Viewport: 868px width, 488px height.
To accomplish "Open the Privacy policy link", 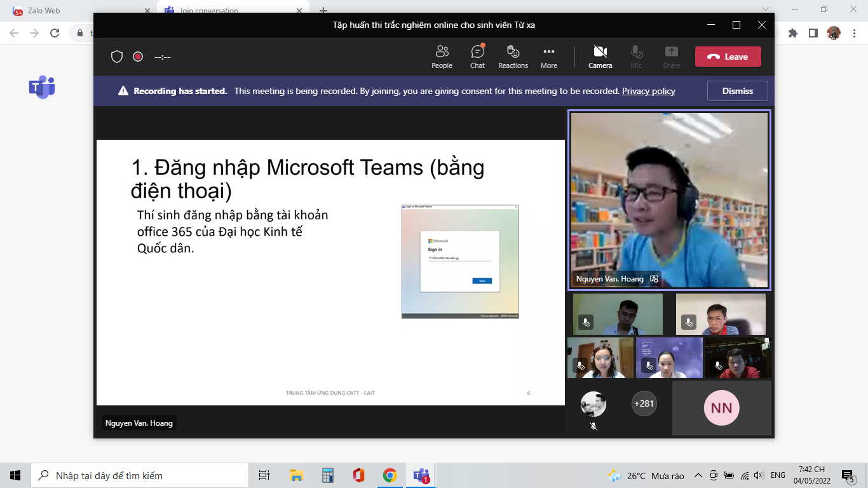I will 648,91.
